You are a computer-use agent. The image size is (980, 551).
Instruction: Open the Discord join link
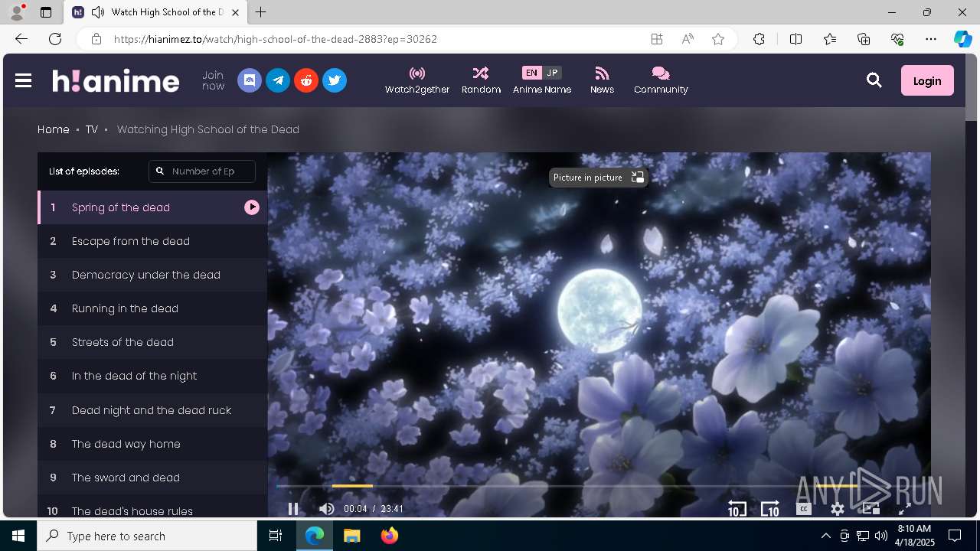coord(250,80)
